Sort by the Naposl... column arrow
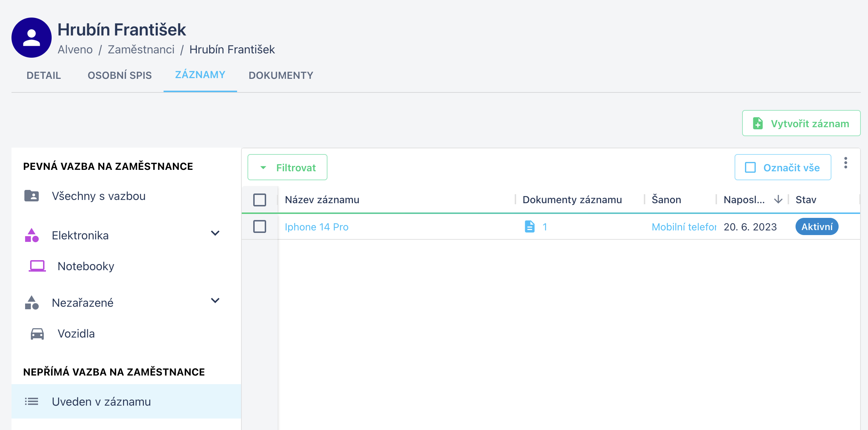Screen dimensions: 868x430 [778, 200]
